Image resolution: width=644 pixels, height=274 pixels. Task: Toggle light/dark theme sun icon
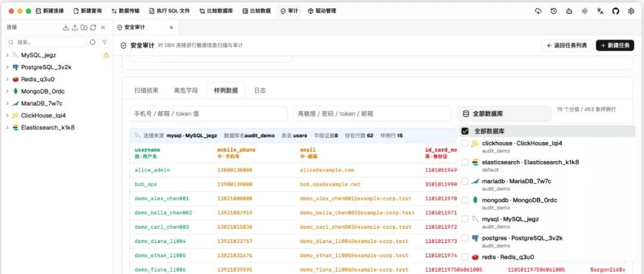[x=584, y=11]
